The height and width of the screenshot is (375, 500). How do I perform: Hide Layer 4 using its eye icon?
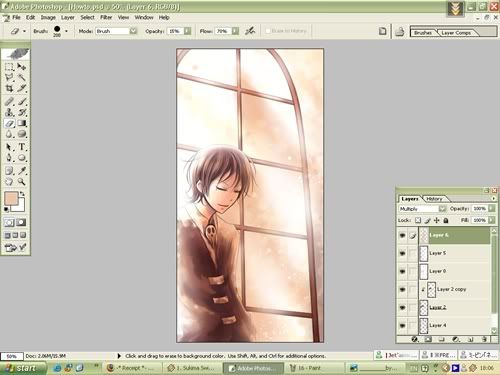pos(402,325)
